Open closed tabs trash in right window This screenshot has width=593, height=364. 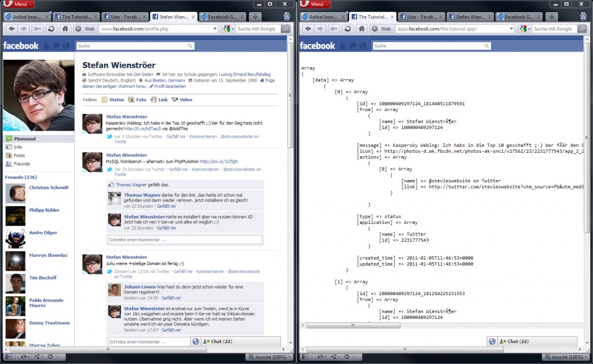click(584, 17)
